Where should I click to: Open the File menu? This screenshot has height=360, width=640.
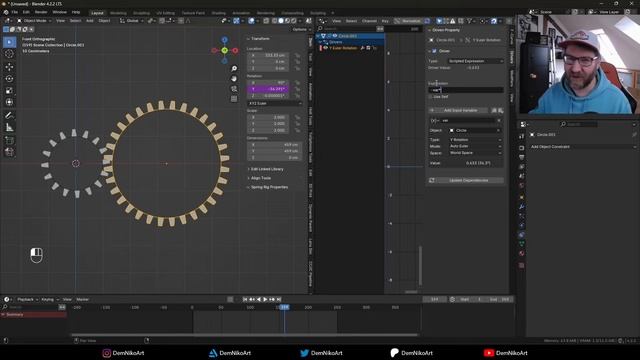click(x=15, y=12)
